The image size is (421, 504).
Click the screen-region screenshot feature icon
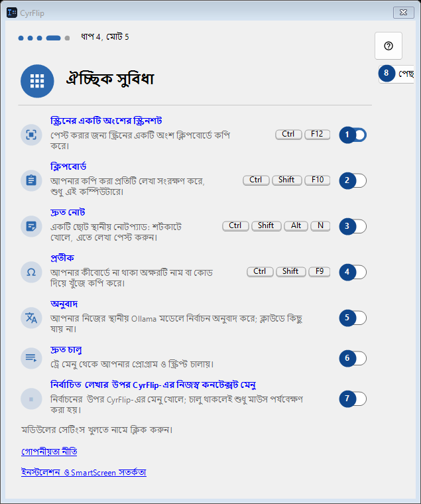(x=31, y=135)
